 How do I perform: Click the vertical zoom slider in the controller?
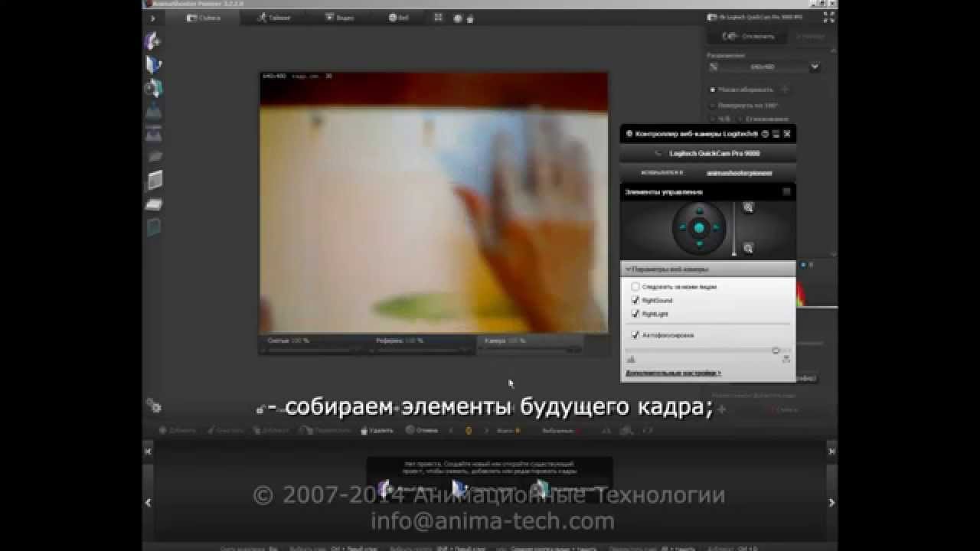[734, 229]
